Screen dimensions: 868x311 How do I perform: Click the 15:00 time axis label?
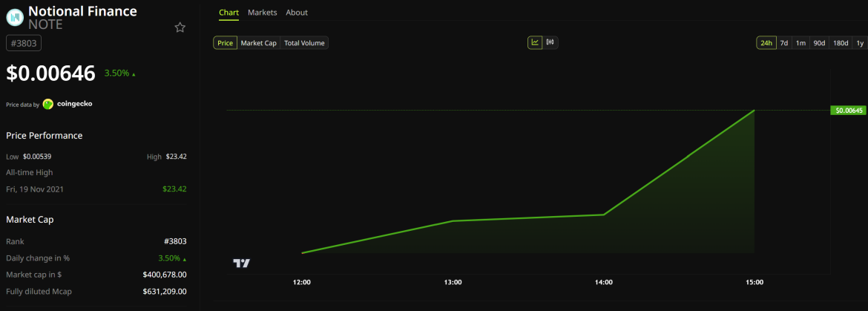pos(754,282)
